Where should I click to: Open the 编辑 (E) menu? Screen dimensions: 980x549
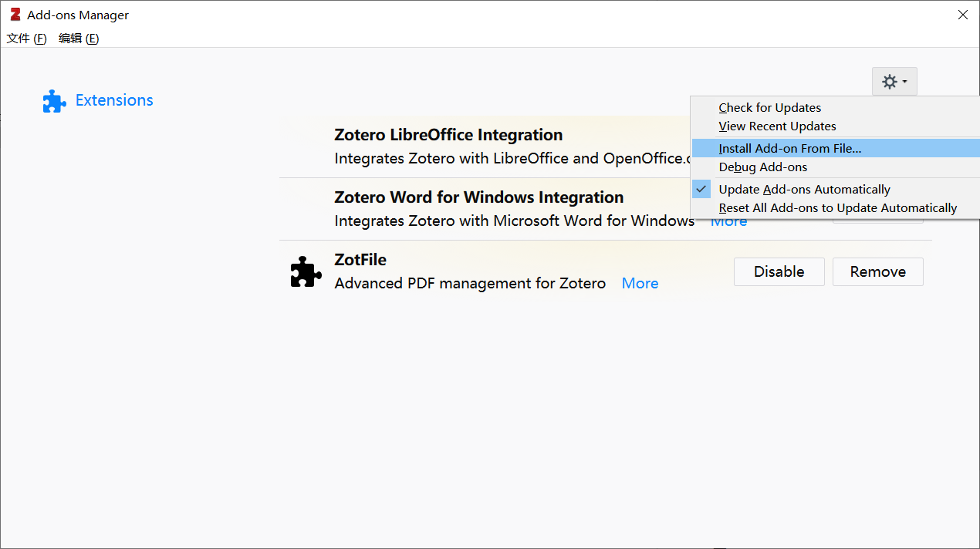pos(79,39)
